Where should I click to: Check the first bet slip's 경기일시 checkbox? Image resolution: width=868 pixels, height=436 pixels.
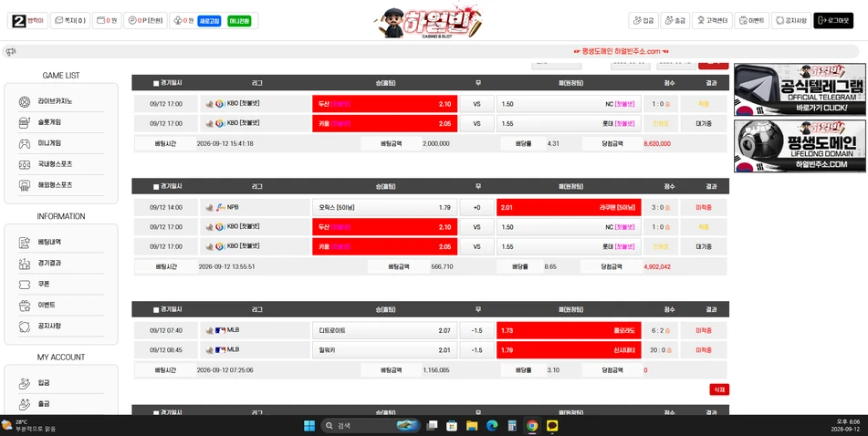[156, 83]
